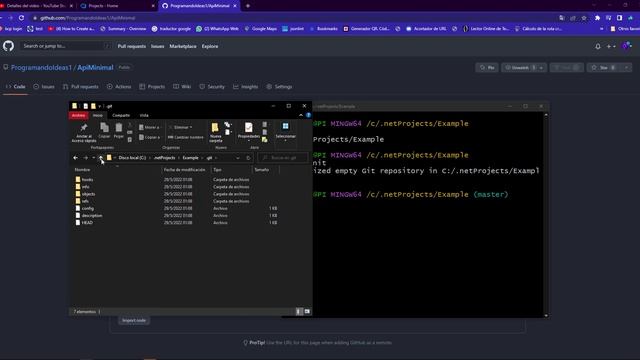The width and height of the screenshot is (640, 360).
Task: Go up one folder level in Explorer
Action: click(101, 158)
